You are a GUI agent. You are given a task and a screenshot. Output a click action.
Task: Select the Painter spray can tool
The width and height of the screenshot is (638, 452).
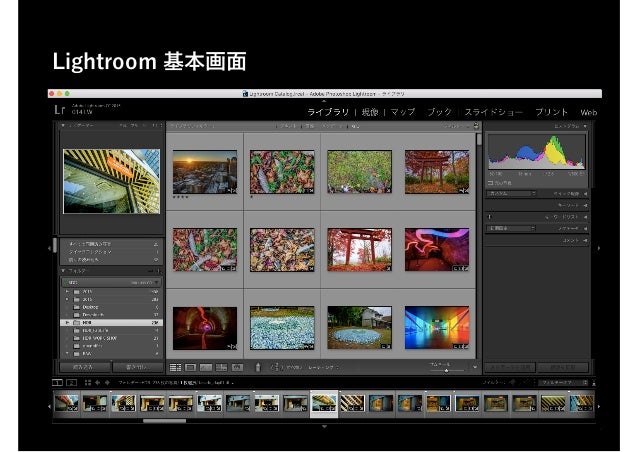pos(258,368)
